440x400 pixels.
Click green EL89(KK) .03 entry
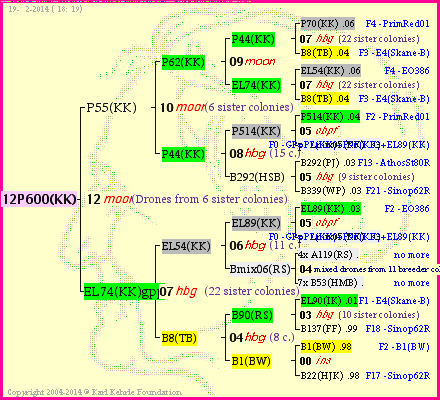click(x=330, y=209)
